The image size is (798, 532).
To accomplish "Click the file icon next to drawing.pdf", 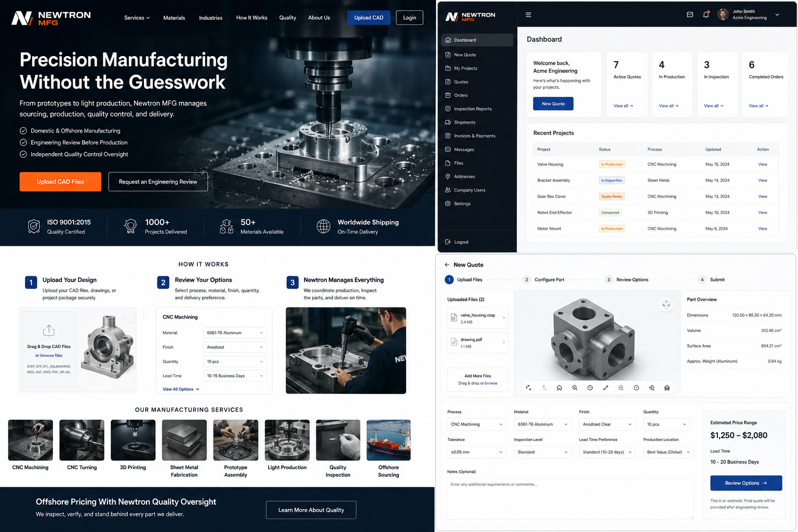I will [x=454, y=342].
